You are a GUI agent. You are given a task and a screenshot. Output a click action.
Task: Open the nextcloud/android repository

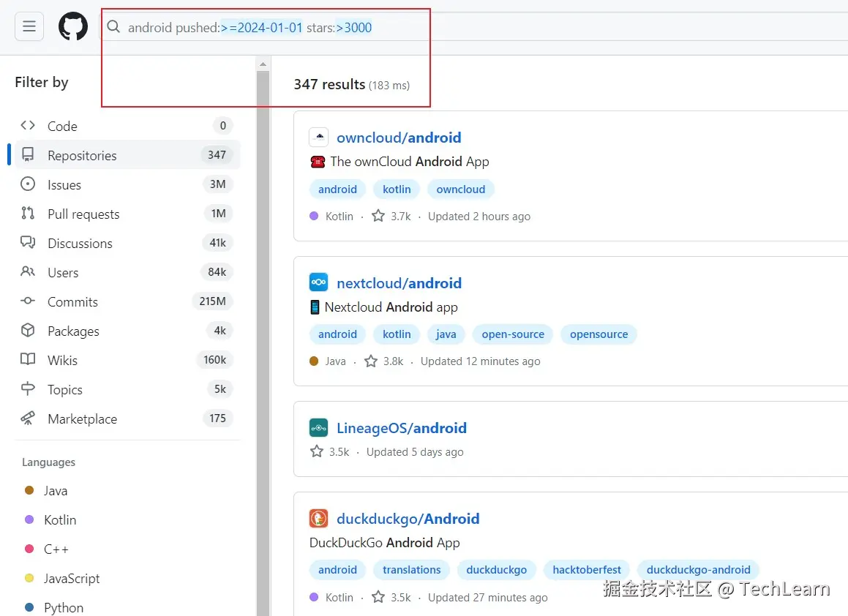click(x=399, y=283)
